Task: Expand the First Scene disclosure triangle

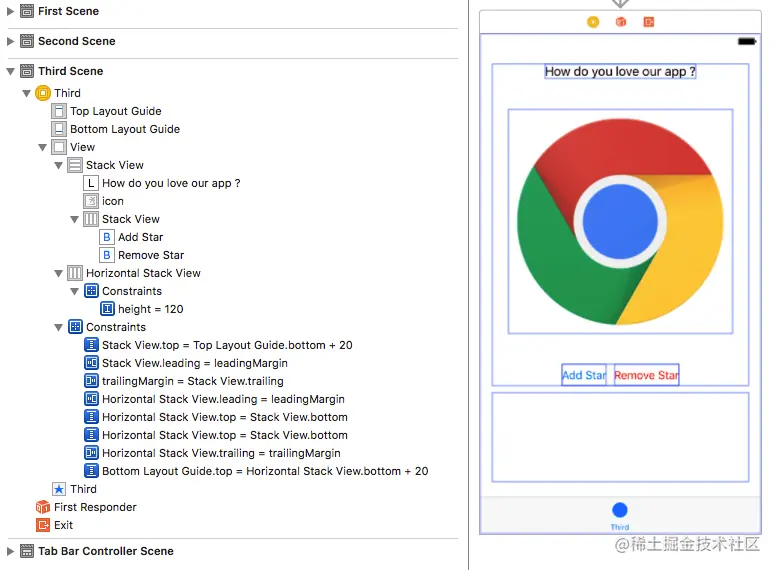Action: [11, 11]
